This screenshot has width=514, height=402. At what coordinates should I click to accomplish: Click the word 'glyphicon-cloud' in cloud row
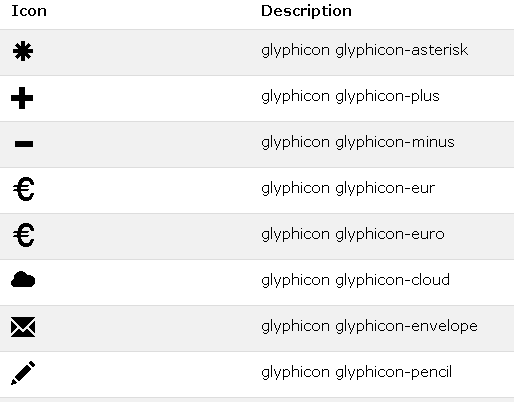[x=393, y=280]
